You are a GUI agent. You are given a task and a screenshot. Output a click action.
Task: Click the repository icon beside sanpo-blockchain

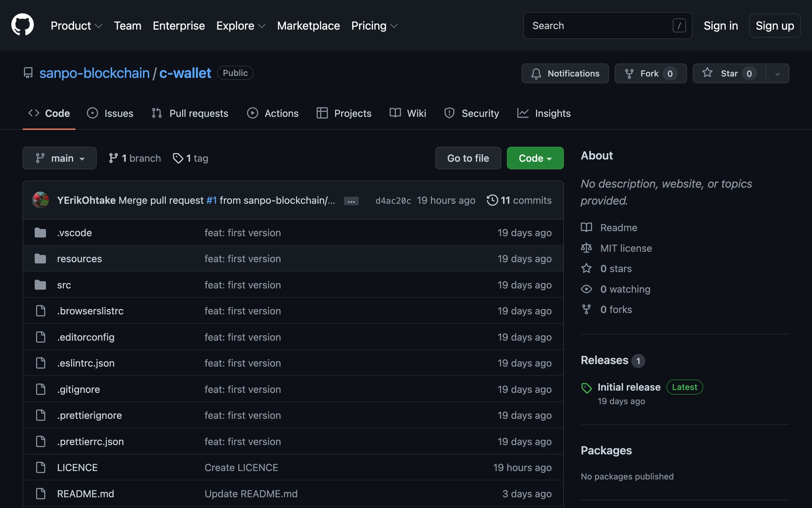point(28,73)
